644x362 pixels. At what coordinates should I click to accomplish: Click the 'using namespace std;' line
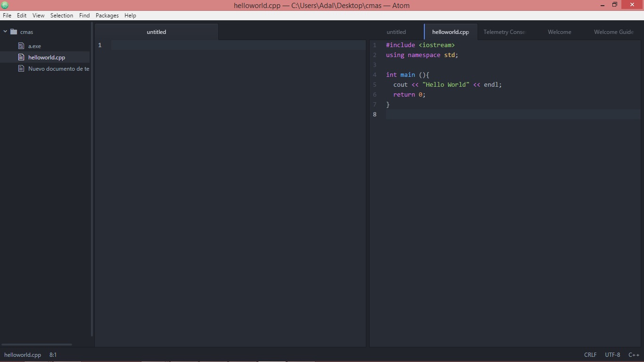[x=422, y=55]
